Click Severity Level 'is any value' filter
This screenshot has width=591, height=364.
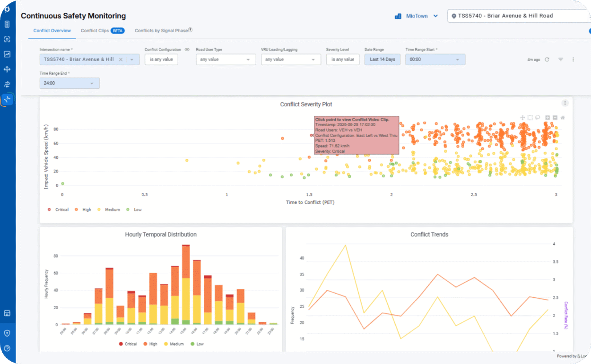tap(342, 60)
